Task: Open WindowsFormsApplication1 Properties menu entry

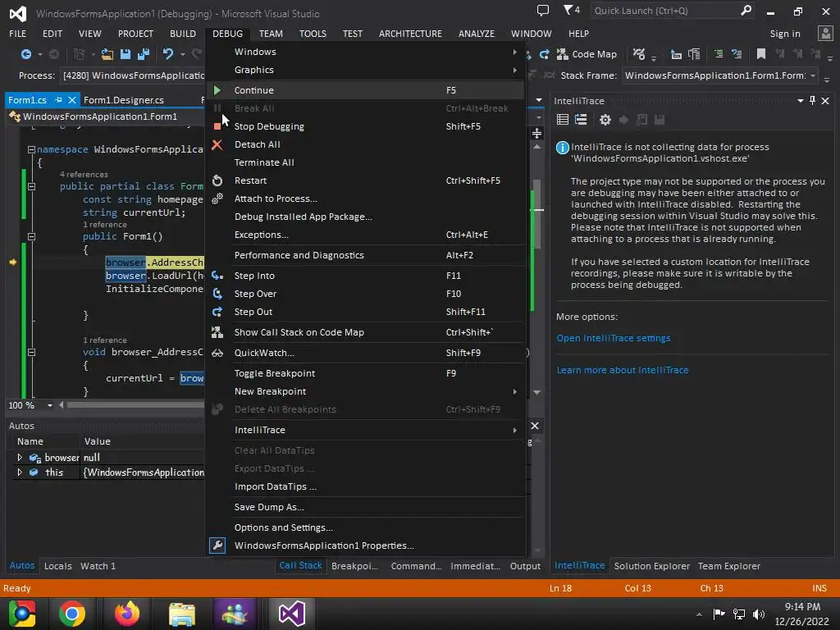Action: (365, 546)
